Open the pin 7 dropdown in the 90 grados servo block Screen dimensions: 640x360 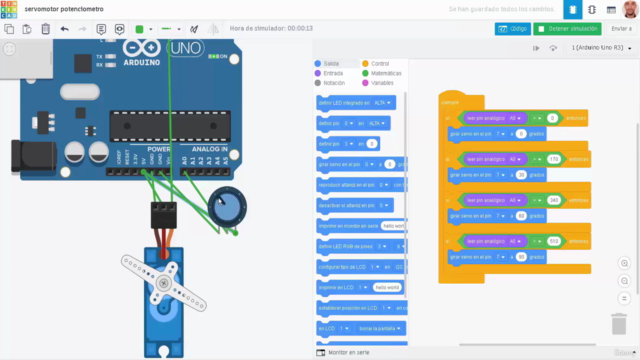(500, 257)
